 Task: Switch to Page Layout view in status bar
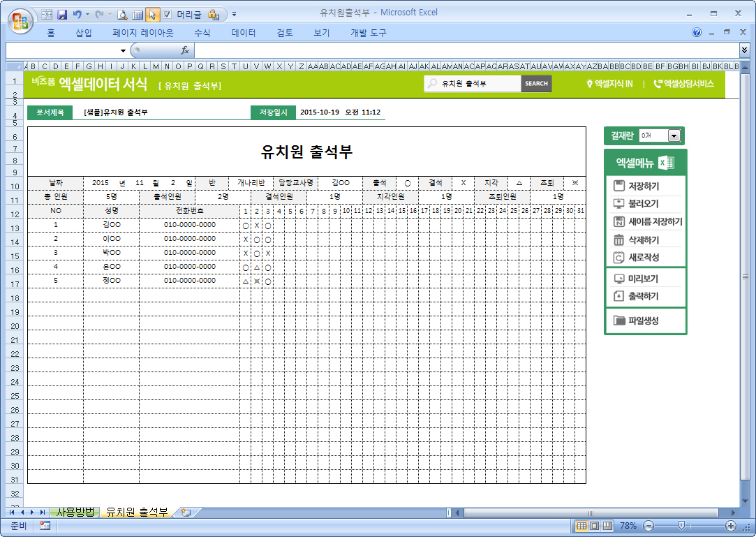(x=595, y=526)
